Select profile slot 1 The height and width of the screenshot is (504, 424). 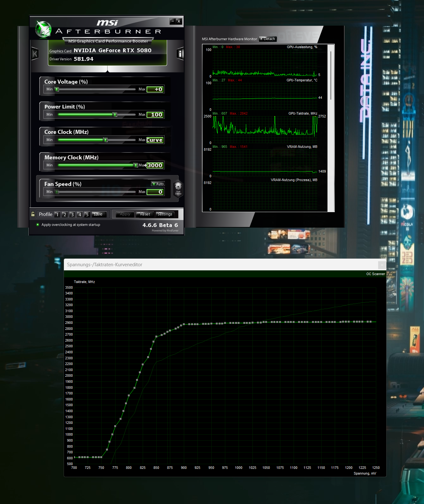click(57, 214)
